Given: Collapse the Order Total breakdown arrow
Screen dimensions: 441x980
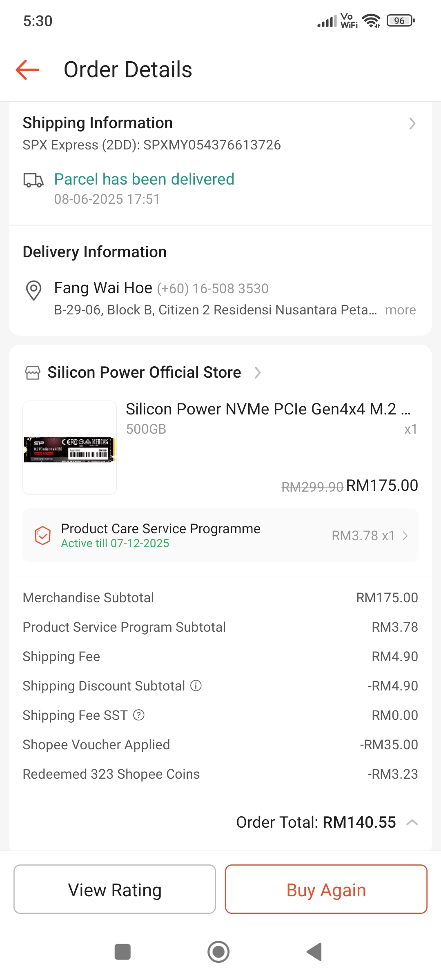Looking at the screenshot, I should pos(412,822).
